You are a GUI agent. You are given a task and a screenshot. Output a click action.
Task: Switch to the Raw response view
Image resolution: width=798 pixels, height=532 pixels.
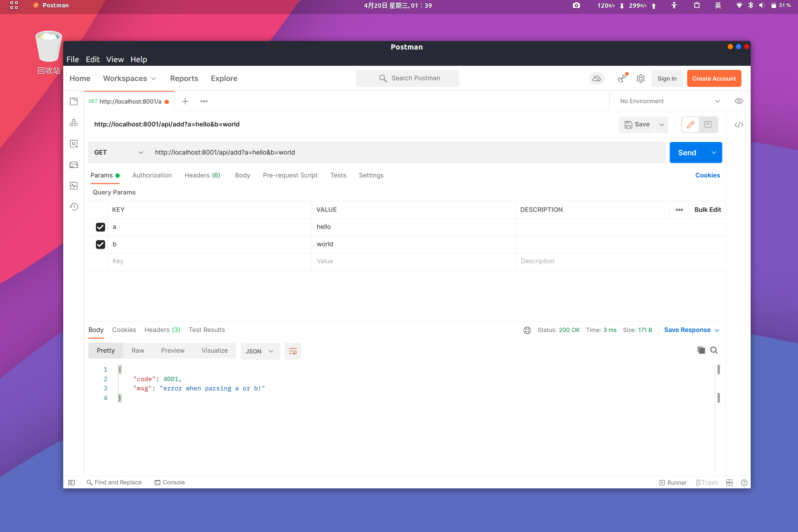click(x=137, y=350)
